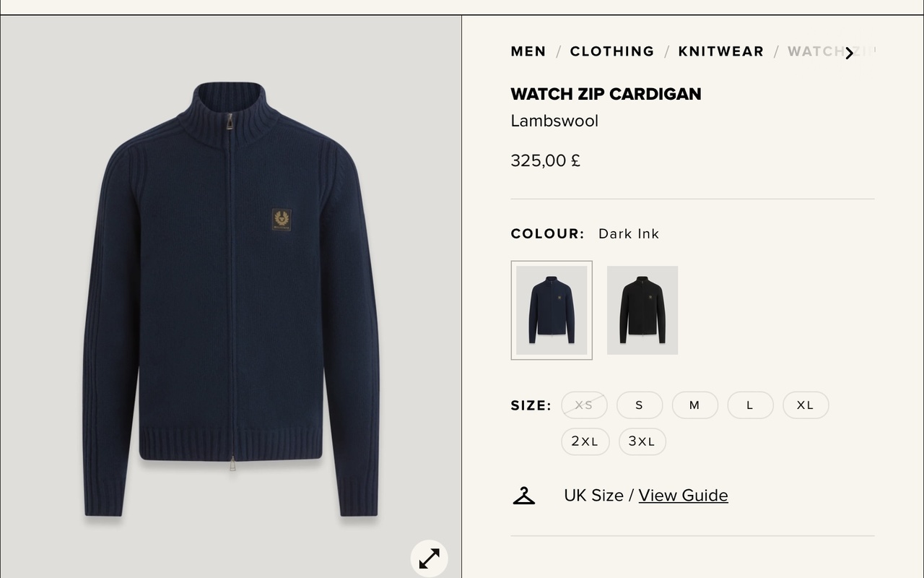Open the Men breadcrumb link
This screenshot has width=924, height=578.
[528, 51]
